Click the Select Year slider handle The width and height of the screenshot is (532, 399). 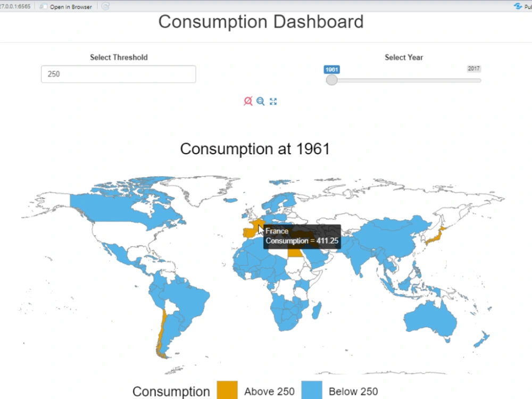(331, 80)
